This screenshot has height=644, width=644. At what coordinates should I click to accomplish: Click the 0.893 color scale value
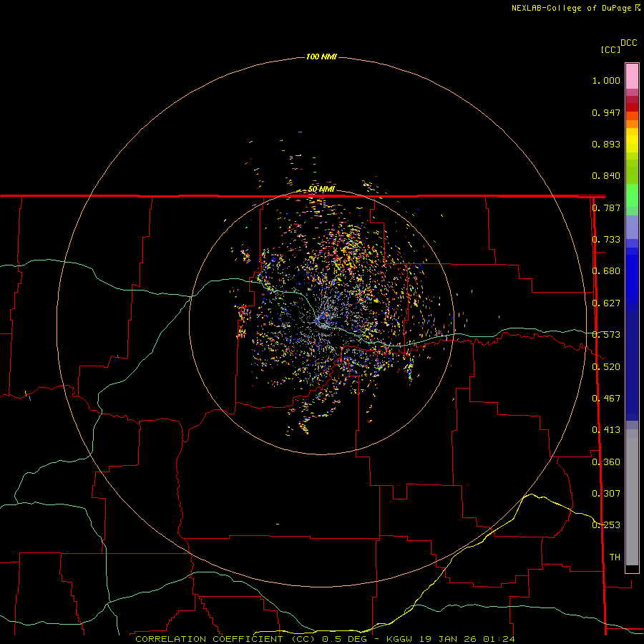coord(606,144)
